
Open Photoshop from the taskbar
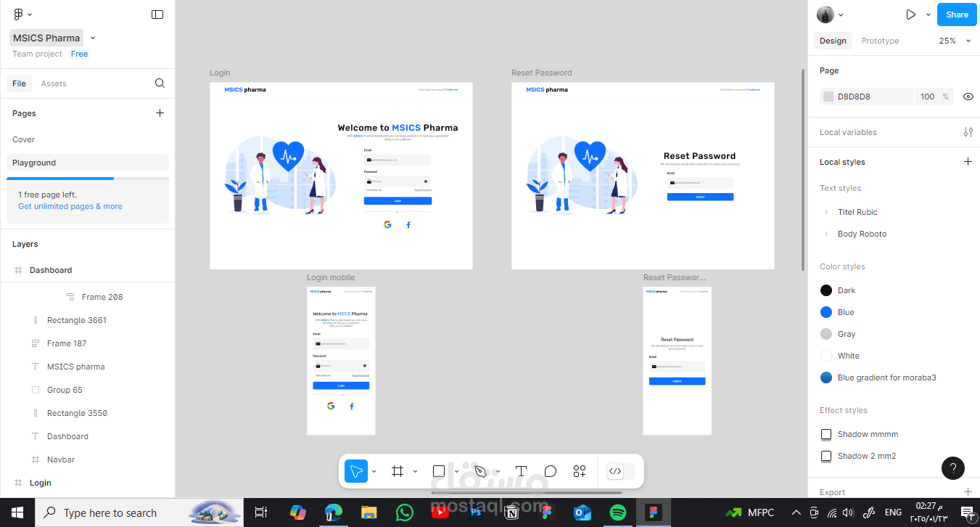[476, 512]
